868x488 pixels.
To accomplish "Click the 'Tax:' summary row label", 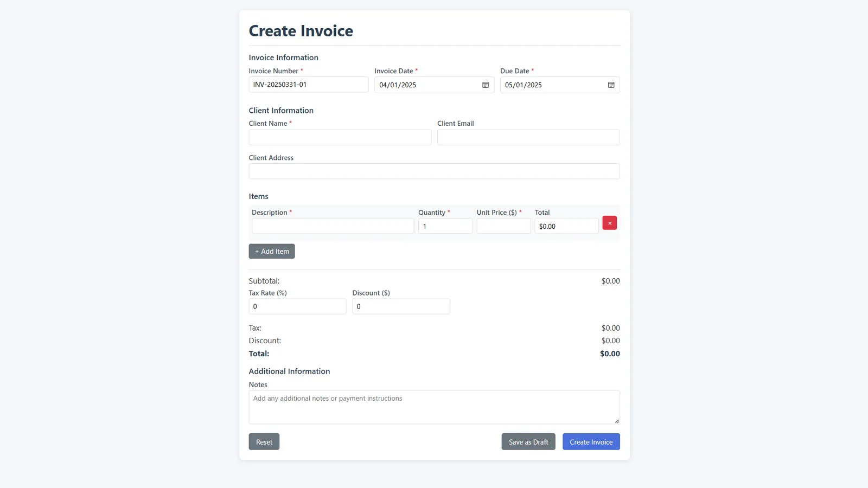I will click(x=255, y=328).
